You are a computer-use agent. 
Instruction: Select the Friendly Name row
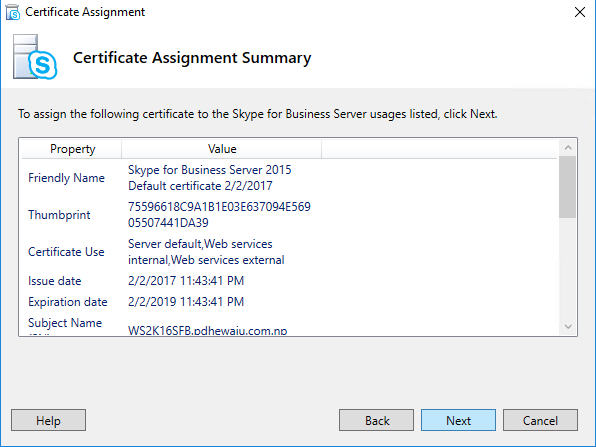(x=289, y=178)
